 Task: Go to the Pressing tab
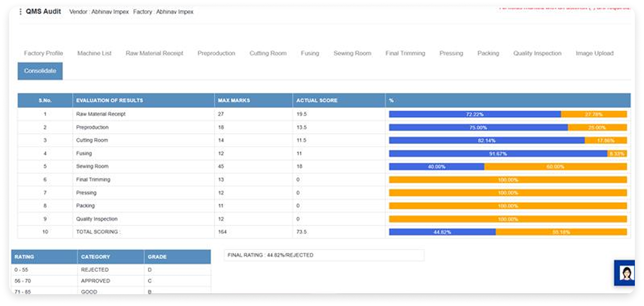451,53
